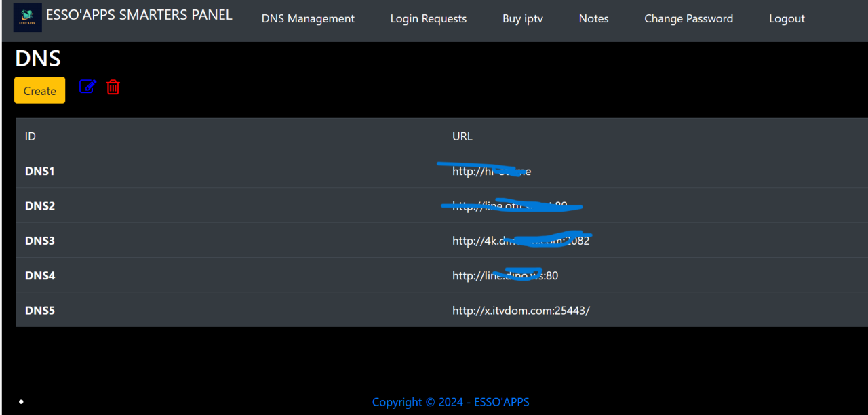The height and width of the screenshot is (415, 868).
Task: Select the DNS4 ID cell
Action: 40,275
